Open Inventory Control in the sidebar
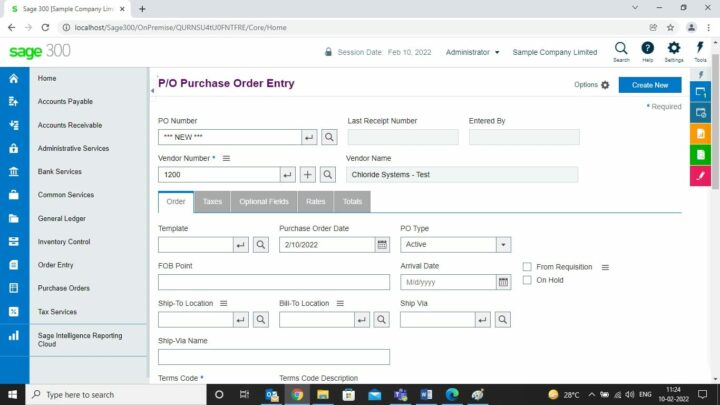Screen dimensions: 720x405 pyautogui.click(x=64, y=242)
